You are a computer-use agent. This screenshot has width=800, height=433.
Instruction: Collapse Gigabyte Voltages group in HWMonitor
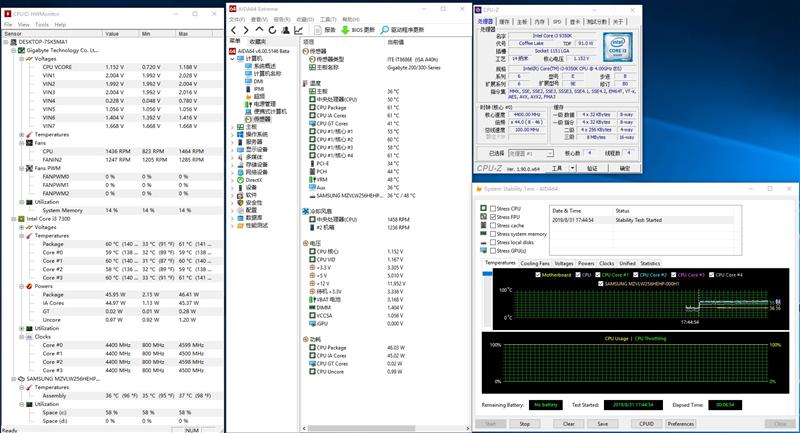click(21, 59)
